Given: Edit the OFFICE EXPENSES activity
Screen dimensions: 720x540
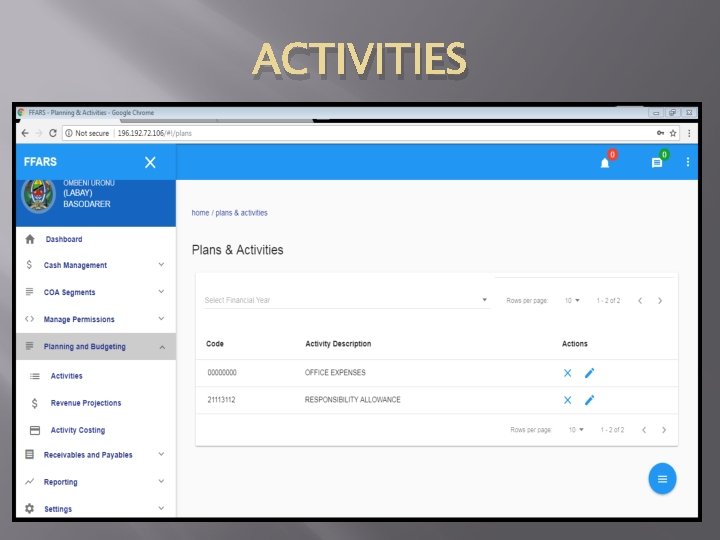Looking at the screenshot, I should point(590,373).
